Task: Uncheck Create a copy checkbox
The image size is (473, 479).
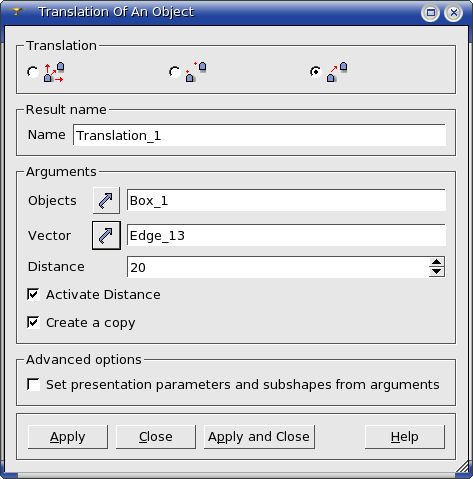Action: [x=33, y=323]
